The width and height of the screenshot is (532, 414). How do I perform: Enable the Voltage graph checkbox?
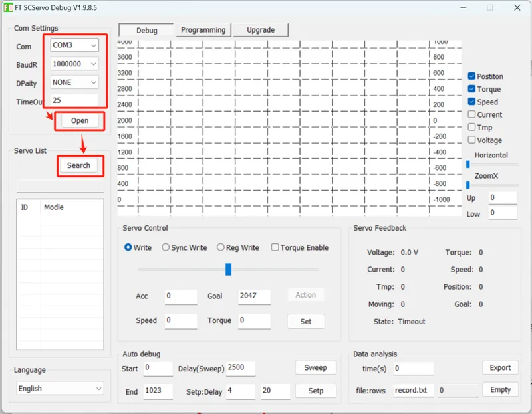coord(471,140)
